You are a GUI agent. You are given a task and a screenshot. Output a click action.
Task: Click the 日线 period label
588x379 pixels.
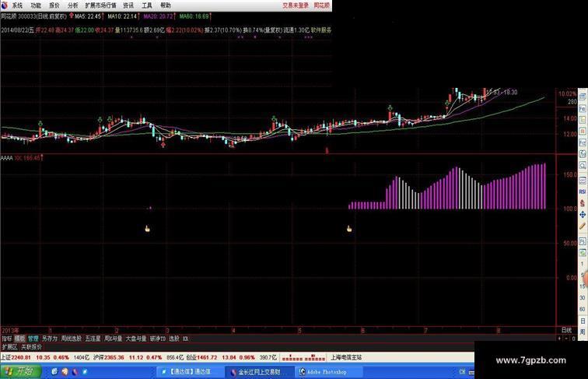[566, 330]
